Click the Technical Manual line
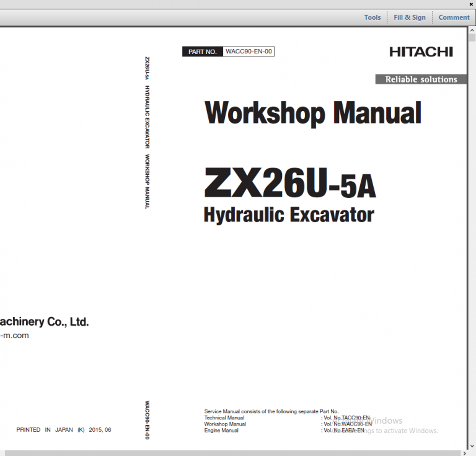Screen dimensions: 476x456 pos(224,418)
